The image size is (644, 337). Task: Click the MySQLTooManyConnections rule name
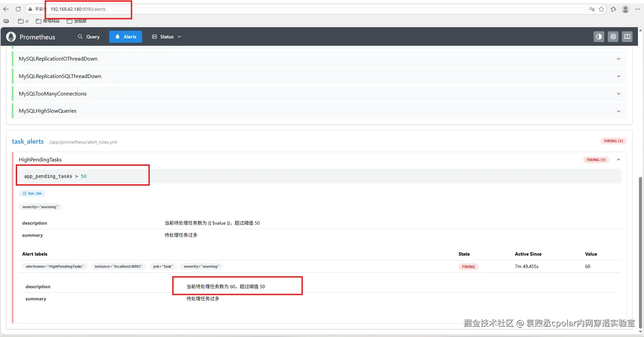(53, 94)
